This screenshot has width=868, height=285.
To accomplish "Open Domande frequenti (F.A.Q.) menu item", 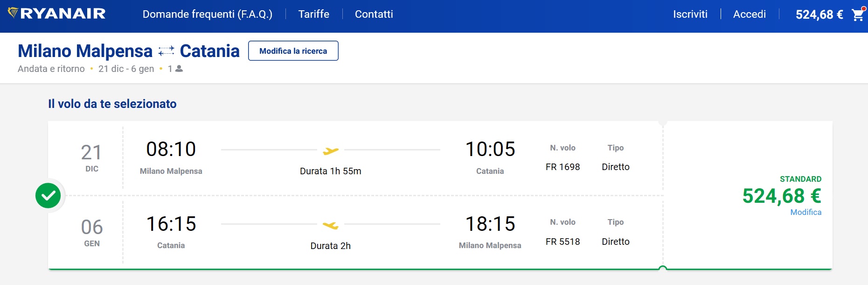I will (208, 14).
